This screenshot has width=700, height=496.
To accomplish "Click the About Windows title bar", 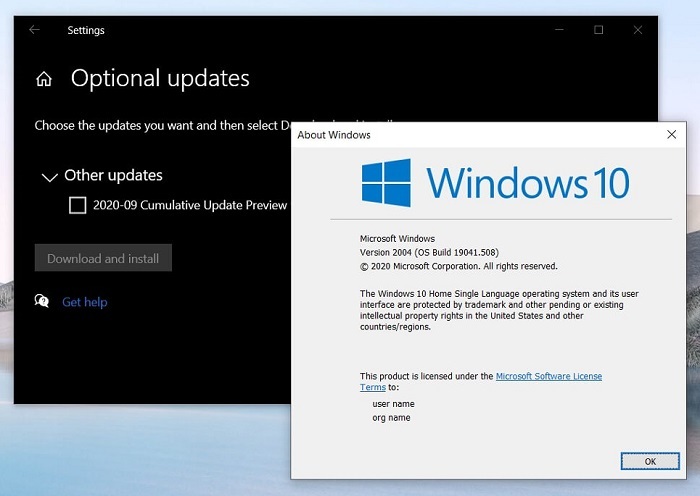I will pos(478,135).
